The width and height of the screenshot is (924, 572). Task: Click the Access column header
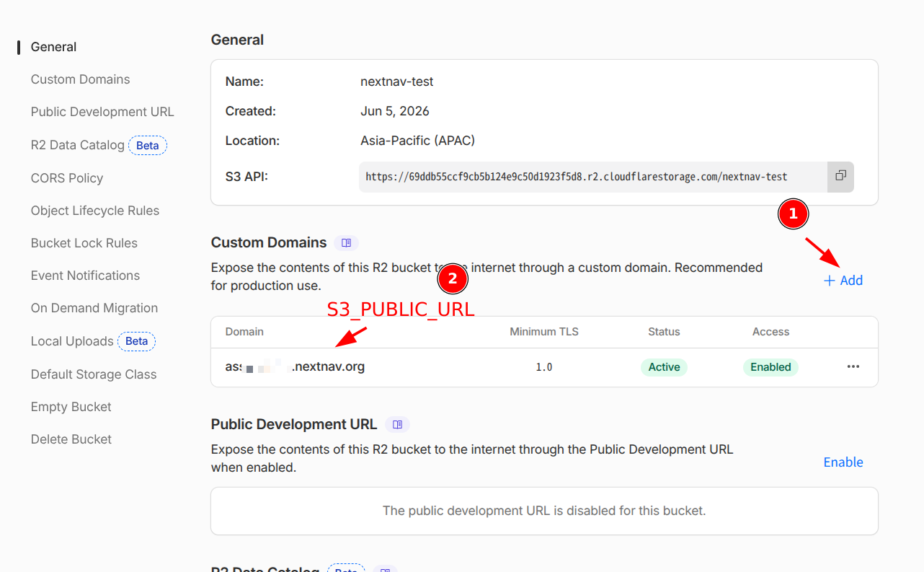coord(770,332)
